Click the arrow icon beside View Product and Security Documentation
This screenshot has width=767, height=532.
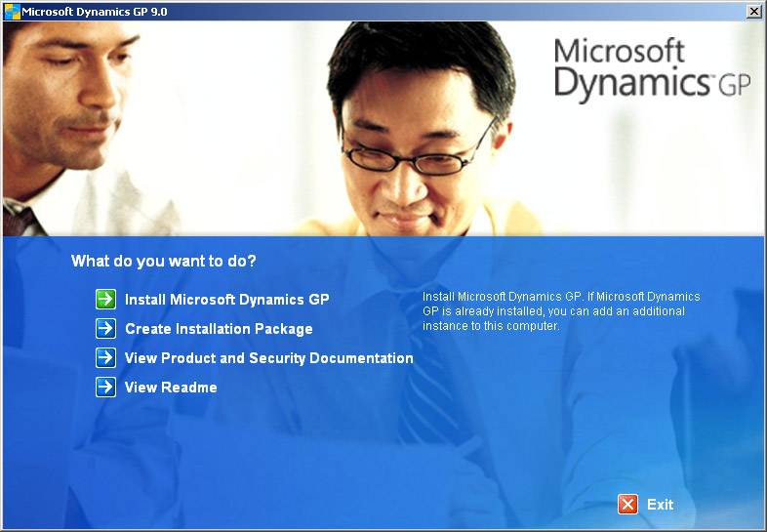point(105,358)
